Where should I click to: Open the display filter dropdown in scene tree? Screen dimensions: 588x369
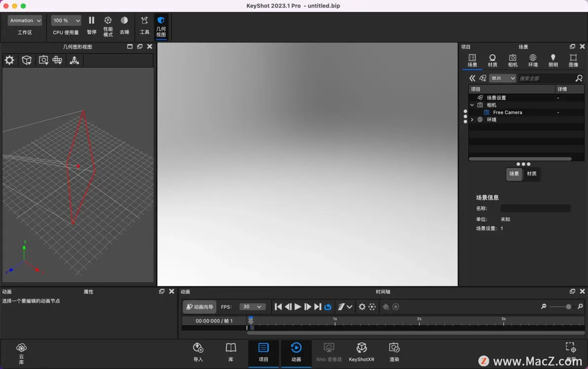click(x=503, y=78)
